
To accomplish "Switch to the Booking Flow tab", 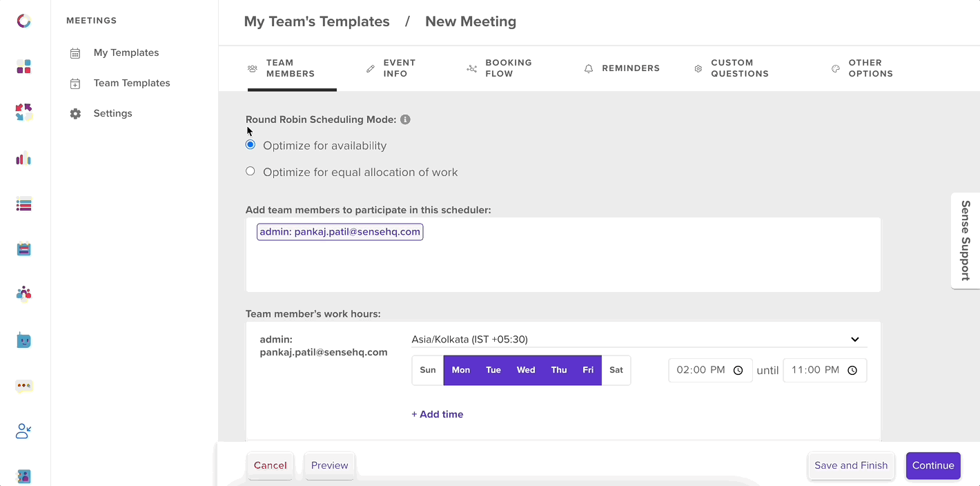I will coord(500,68).
